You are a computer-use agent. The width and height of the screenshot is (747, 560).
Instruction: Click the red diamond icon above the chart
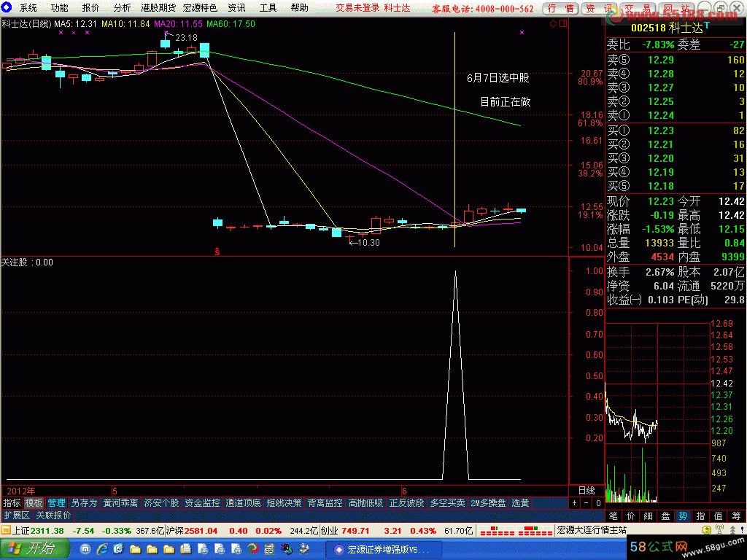(x=553, y=23)
